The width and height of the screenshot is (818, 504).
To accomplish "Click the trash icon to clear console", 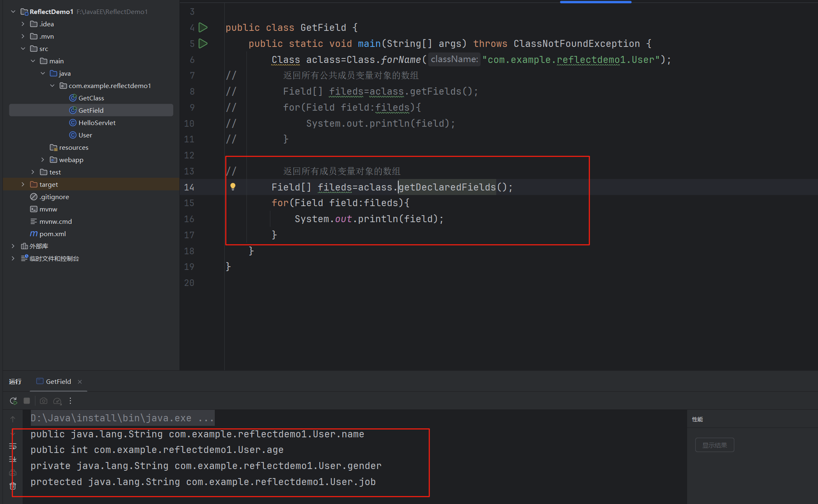I will pyautogui.click(x=13, y=486).
